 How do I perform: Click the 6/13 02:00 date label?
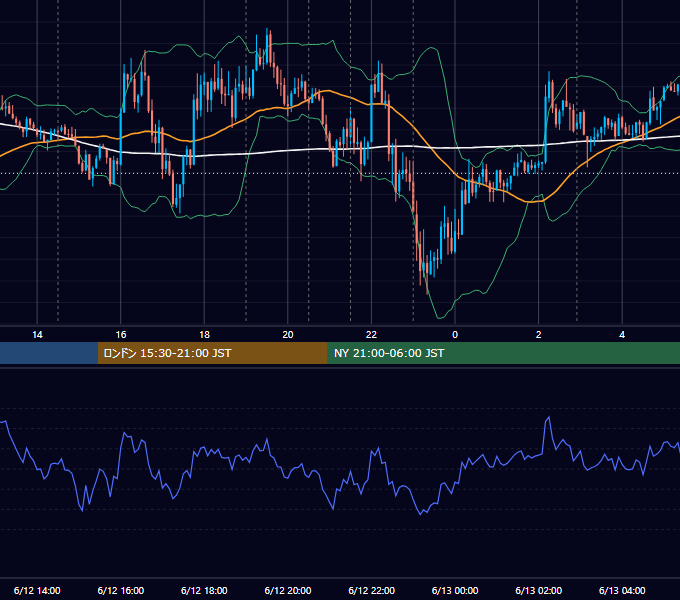click(539, 590)
